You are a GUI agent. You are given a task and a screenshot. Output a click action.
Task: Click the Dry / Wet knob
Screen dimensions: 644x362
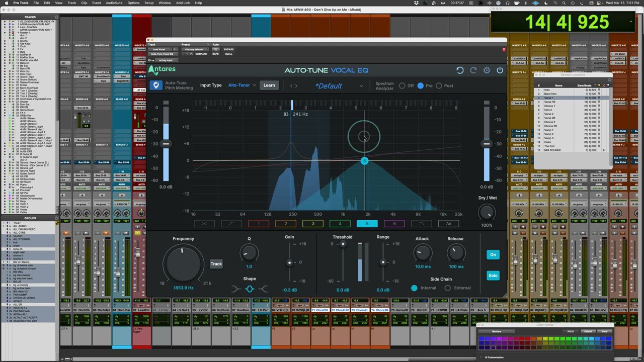pos(487,212)
